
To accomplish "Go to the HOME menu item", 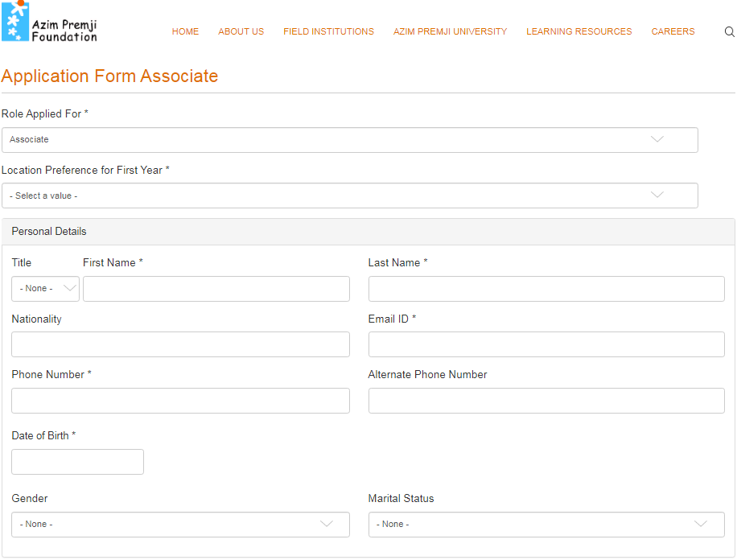I will [x=185, y=31].
